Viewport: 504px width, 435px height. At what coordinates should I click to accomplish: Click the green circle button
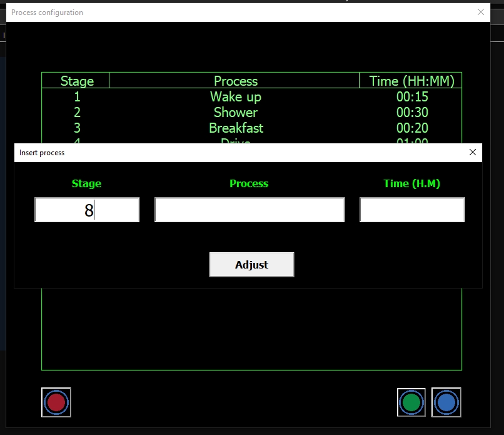pos(411,402)
